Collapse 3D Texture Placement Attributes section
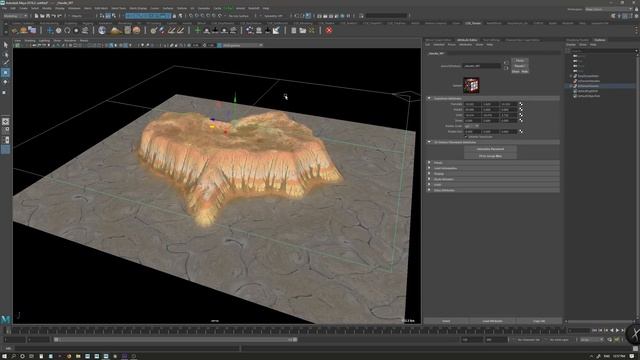Image resolution: width=640 pixels, height=360 pixels. (429, 142)
